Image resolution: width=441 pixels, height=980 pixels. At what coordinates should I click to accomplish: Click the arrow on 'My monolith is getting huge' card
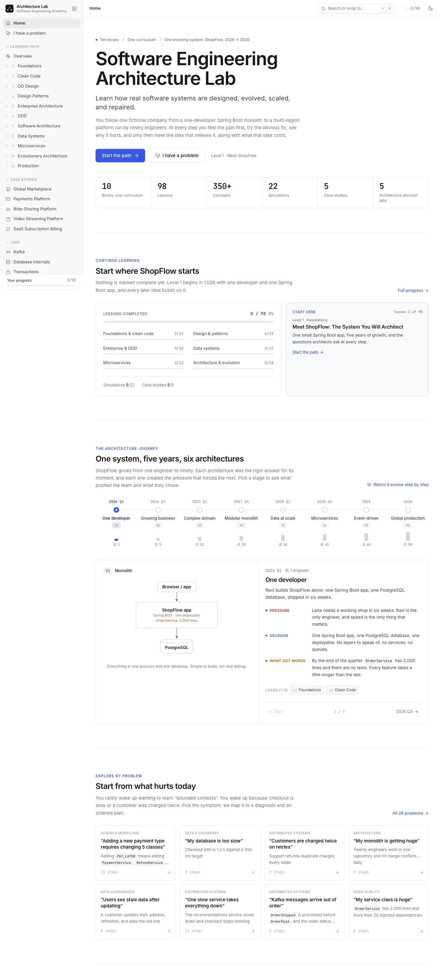point(421,872)
